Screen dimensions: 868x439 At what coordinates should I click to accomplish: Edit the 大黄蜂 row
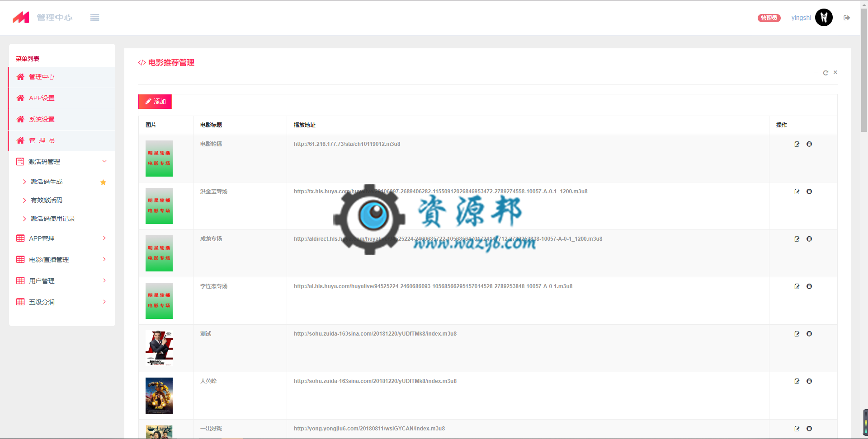click(797, 381)
